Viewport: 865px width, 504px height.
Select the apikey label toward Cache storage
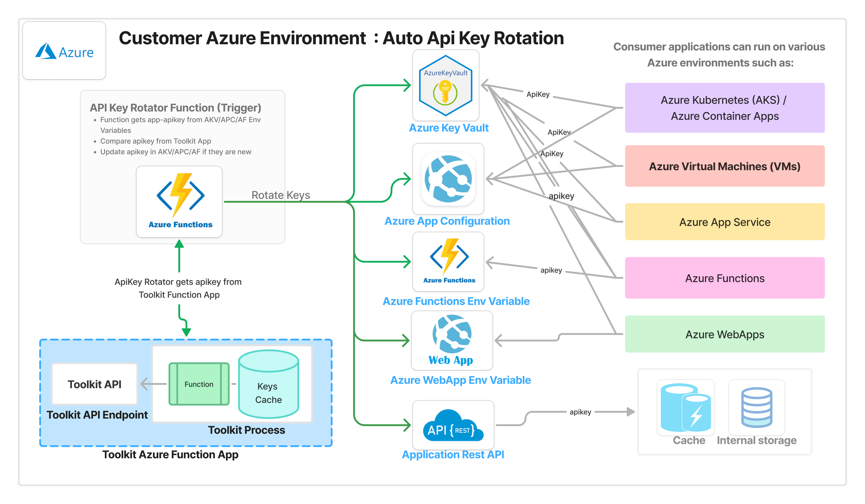[x=580, y=412]
